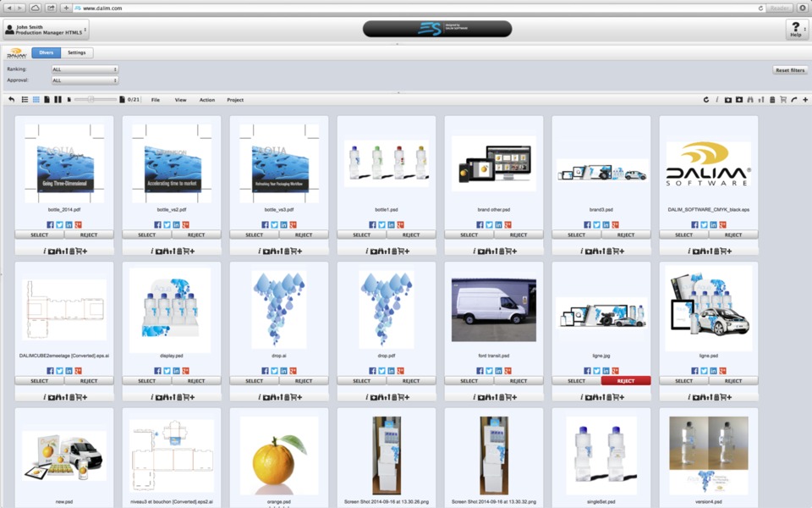Open the Approval filter dropdown
812x508 pixels.
pyautogui.click(x=85, y=80)
